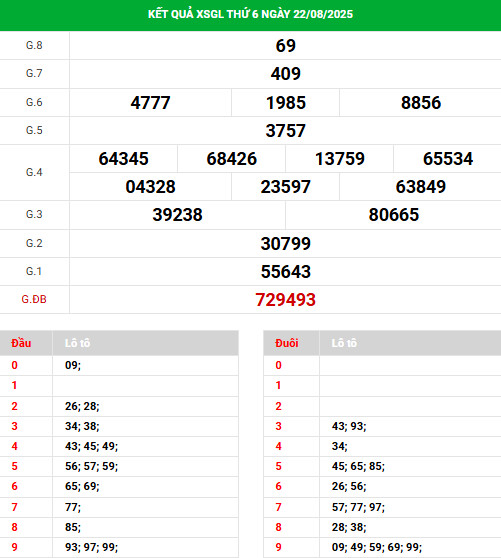Click the Đầu row 9 lô tô values
The width and height of the screenshot is (501, 558).
point(91,547)
